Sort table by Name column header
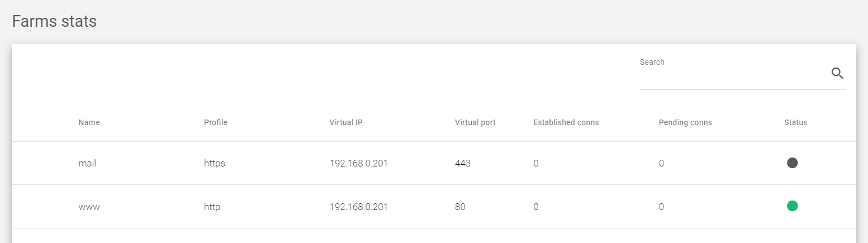This screenshot has height=243, width=868. 89,122
